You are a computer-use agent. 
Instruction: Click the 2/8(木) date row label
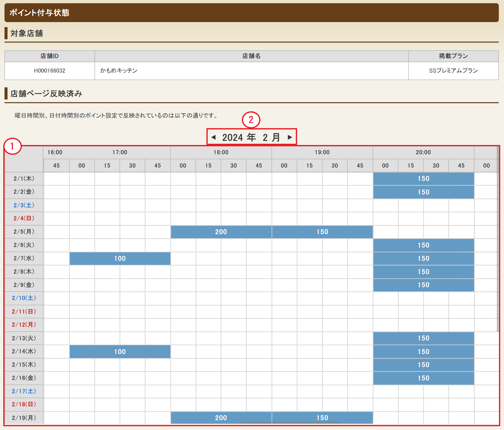point(24,272)
